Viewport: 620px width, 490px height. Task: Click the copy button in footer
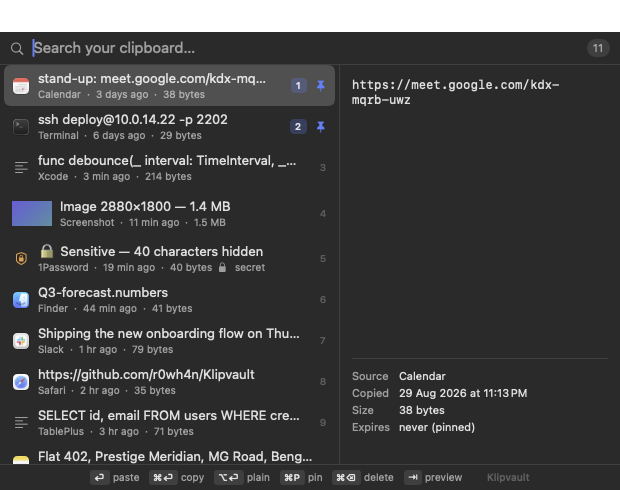coord(177,477)
